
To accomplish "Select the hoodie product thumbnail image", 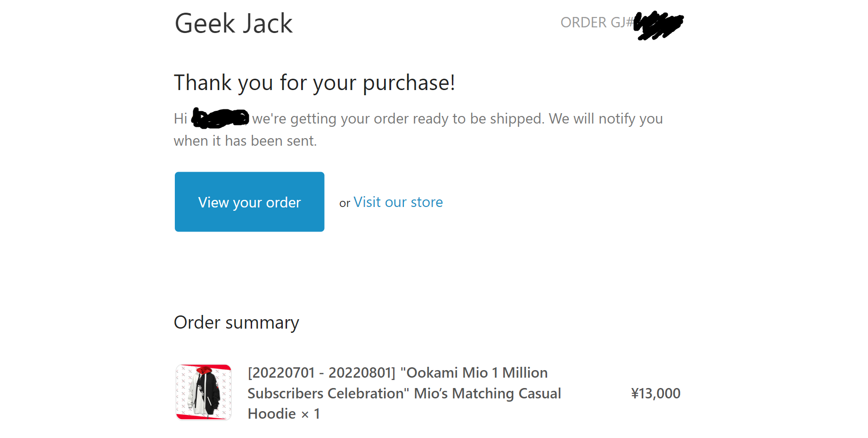I will (x=204, y=392).
